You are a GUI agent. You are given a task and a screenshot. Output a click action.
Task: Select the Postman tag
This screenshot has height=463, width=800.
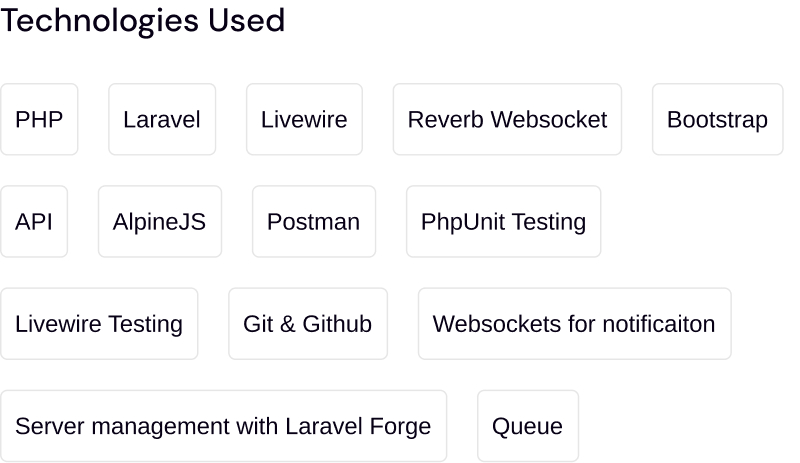point(313,222)
